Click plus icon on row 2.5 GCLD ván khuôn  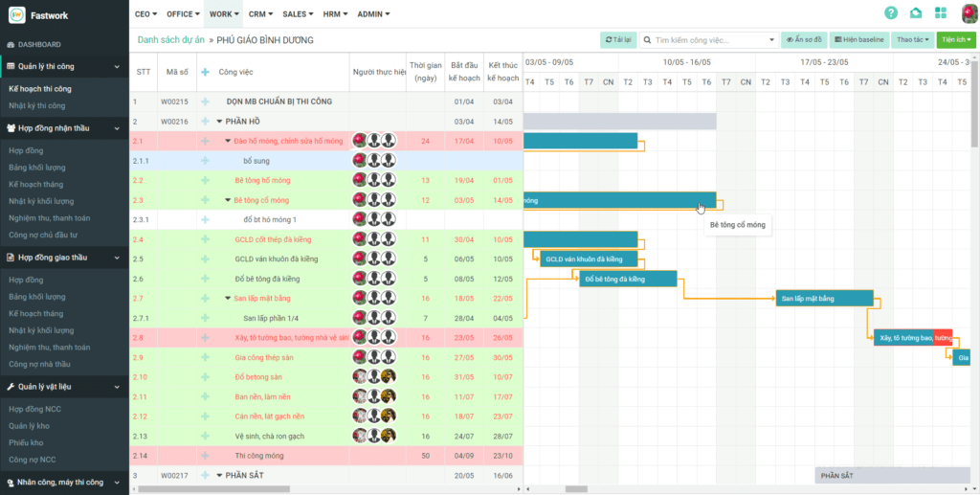(205, 259)
